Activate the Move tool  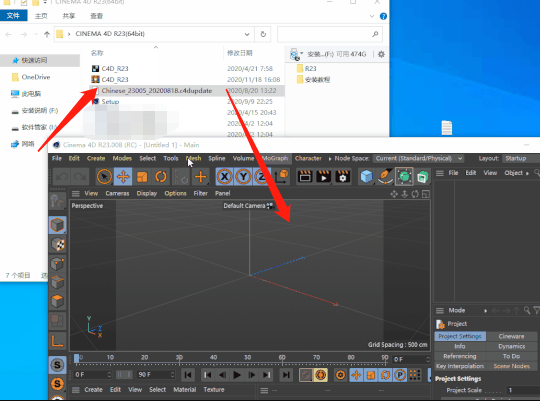tap(123, 177)
